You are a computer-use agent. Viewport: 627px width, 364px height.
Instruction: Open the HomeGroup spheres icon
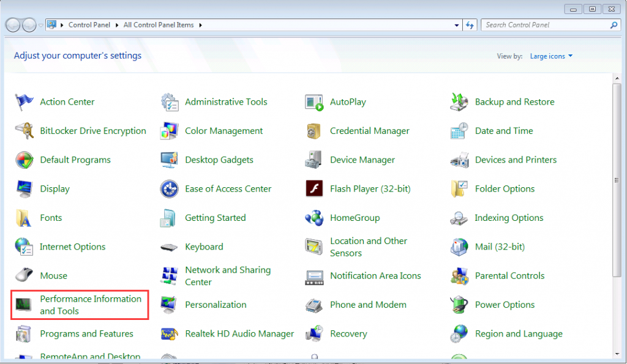coord(314,218)
